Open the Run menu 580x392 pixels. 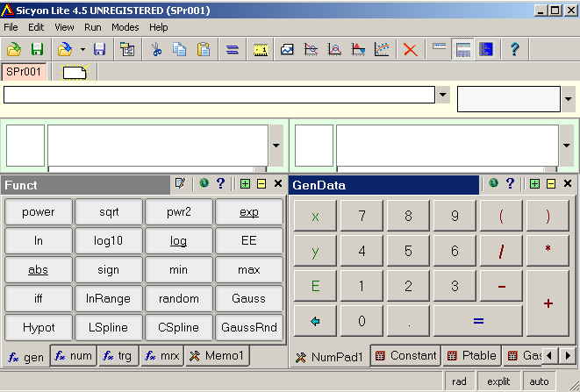pos(93,27)
